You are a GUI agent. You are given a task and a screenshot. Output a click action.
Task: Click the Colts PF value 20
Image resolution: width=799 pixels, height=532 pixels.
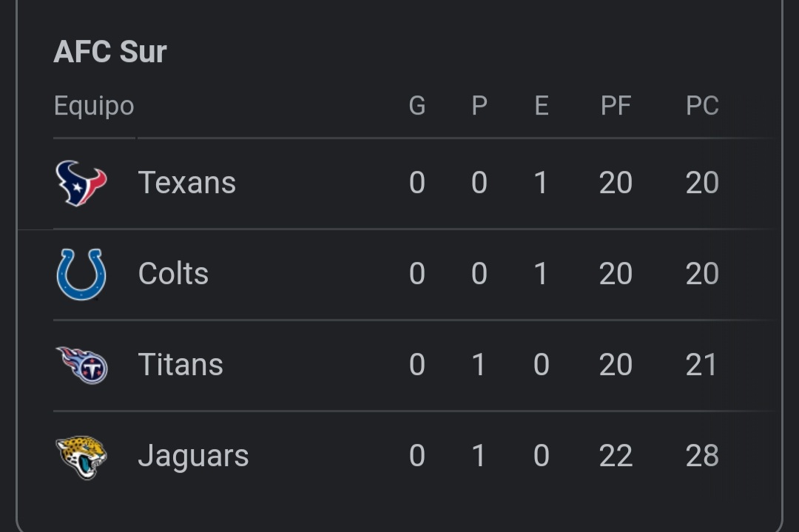pyautogui.click(x=616, y=274)
